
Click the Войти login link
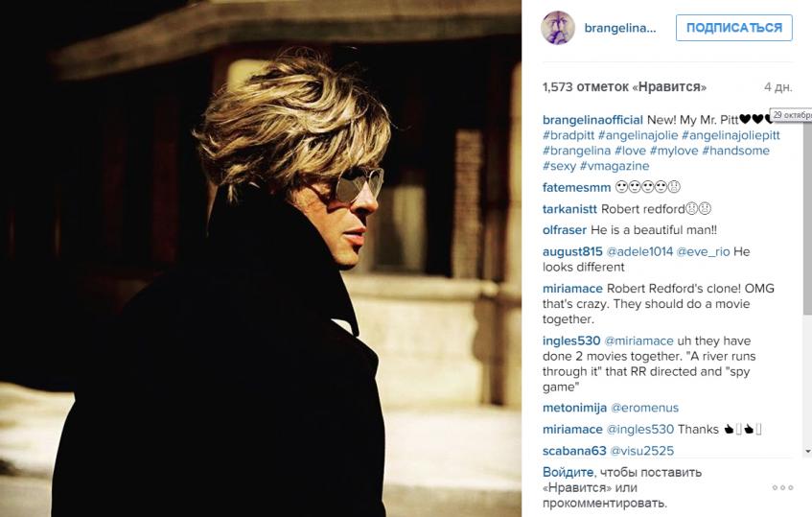[x=568, y=472]
